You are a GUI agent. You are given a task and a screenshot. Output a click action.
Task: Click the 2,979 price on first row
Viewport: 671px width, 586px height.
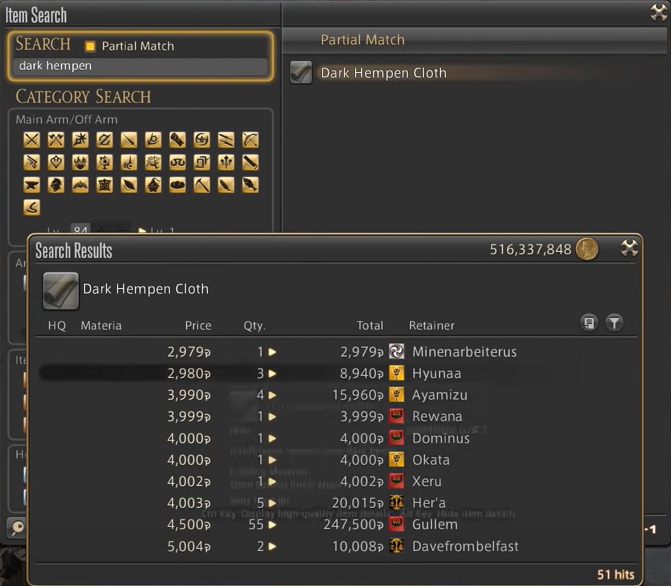(189, 352)
